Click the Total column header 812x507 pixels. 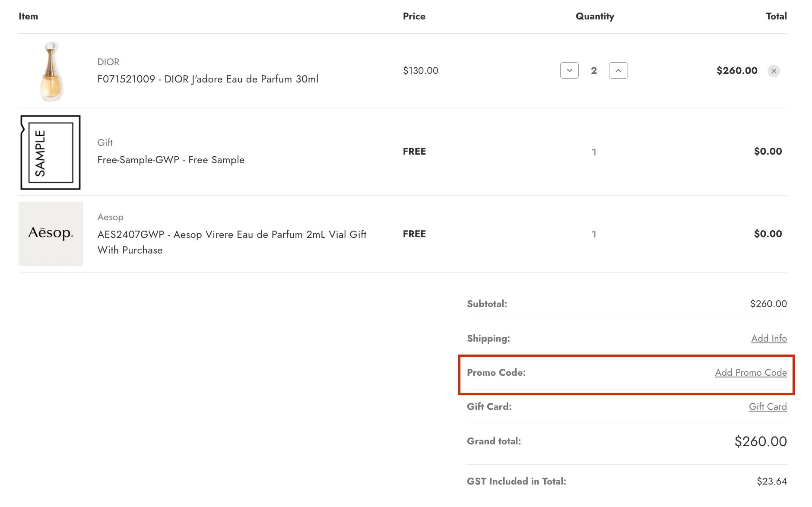pyautogui.click(x=777, y=16)
